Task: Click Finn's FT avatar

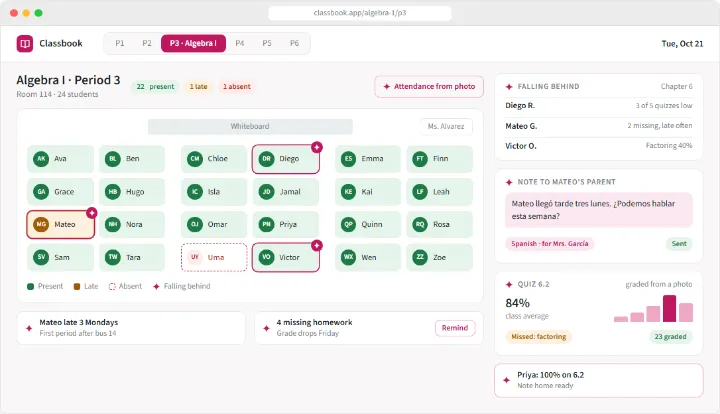Action: point(420,159)
